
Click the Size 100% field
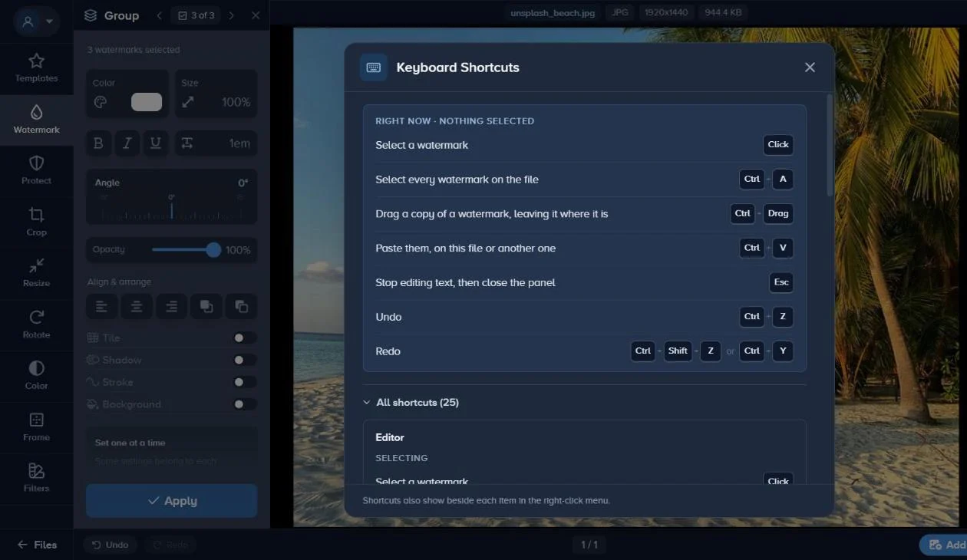click(x=216, y=94)
